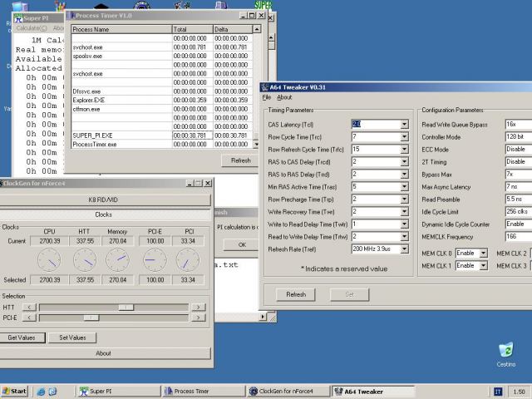The height and width of the screenshot is (399, 532).
Task: Click the A64 Tweaker title bar icon
Action: pyautogui.click(x=266, y=86)
